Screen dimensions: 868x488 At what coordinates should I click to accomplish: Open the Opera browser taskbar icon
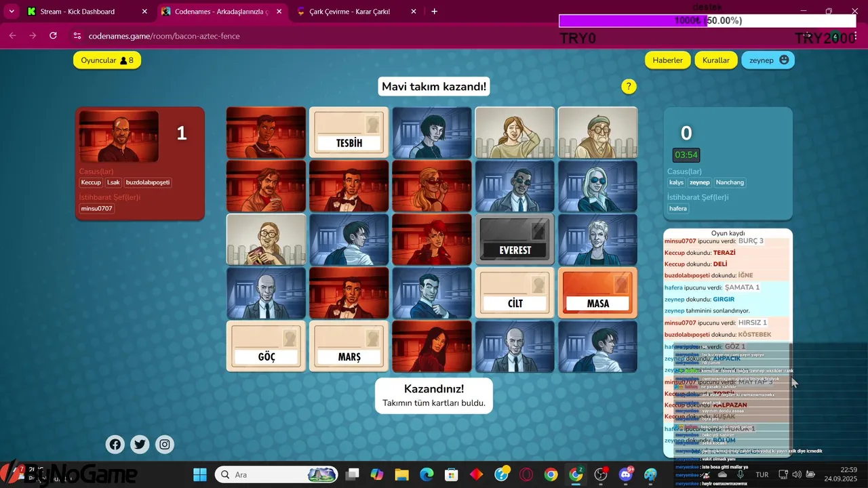(526, 474)
